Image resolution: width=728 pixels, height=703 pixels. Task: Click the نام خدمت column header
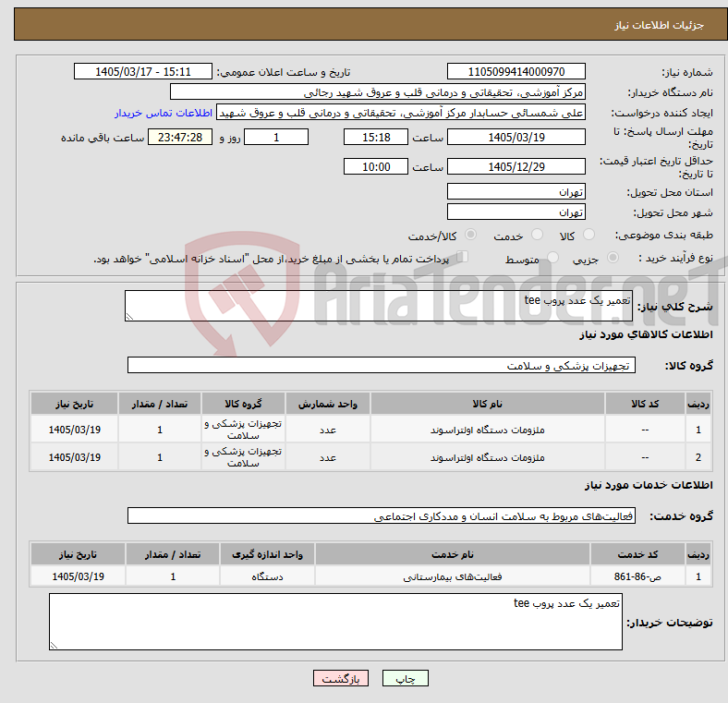453,554
